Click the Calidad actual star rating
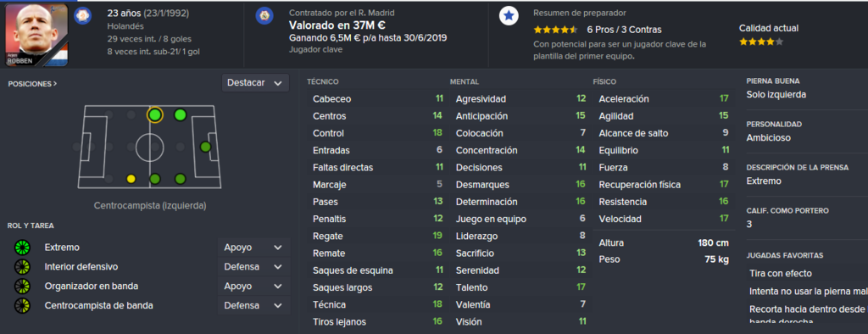This screenshot has width=868, height=334. click(761, 42)
